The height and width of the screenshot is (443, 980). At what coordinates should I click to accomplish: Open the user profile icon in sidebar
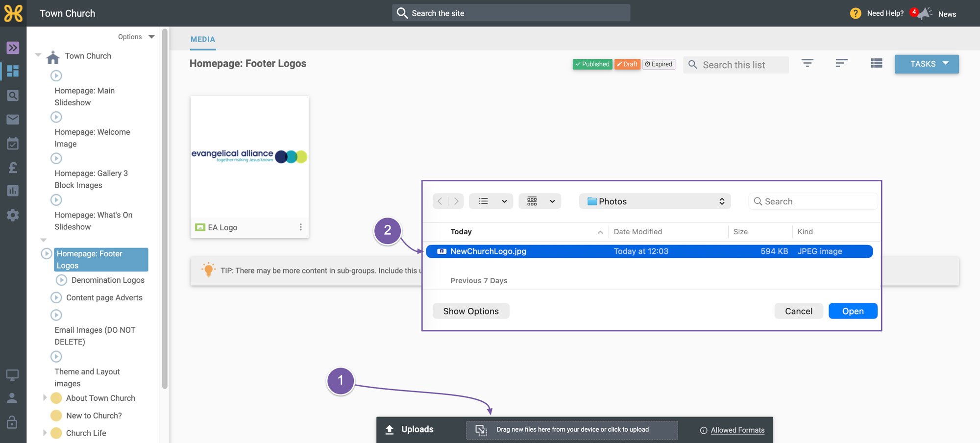click(12, 398)
